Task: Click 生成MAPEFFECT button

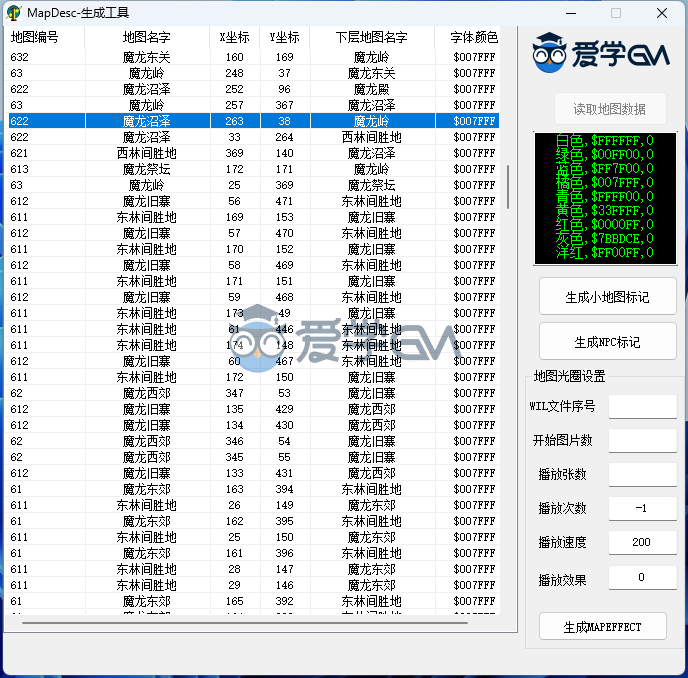Action: (602, 627)
